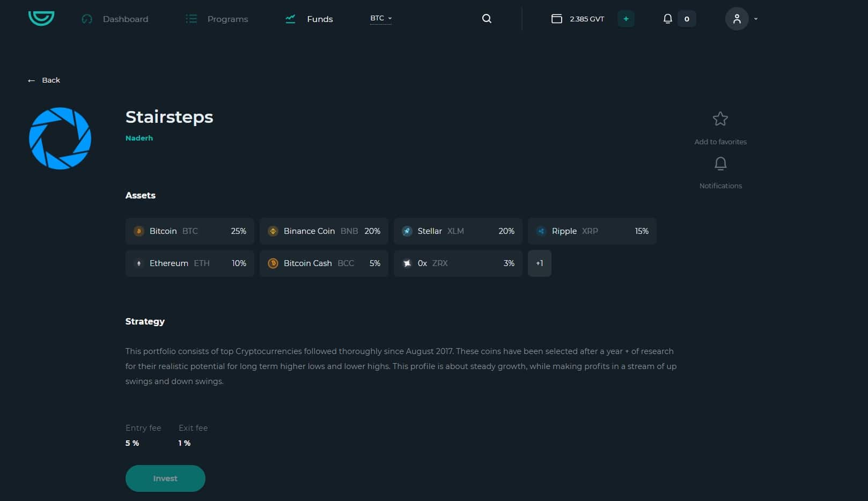The width and height of the screenshot is (868, 501).
Task: Select the Bitcoin BTC 25% asset chip
Action: (x=189, y=231)
